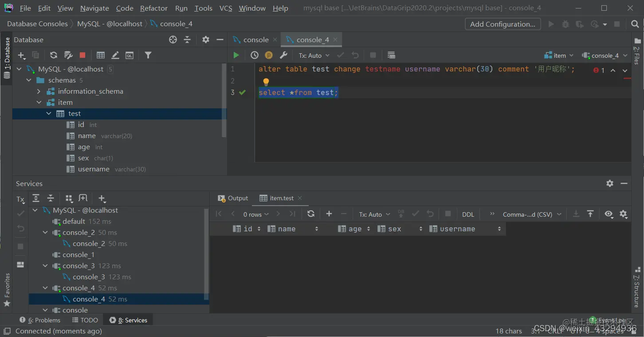The image size is (644, 337).
Task: Open Database panel gear settings
Action: pyautogui.click(x=206, y=40)
